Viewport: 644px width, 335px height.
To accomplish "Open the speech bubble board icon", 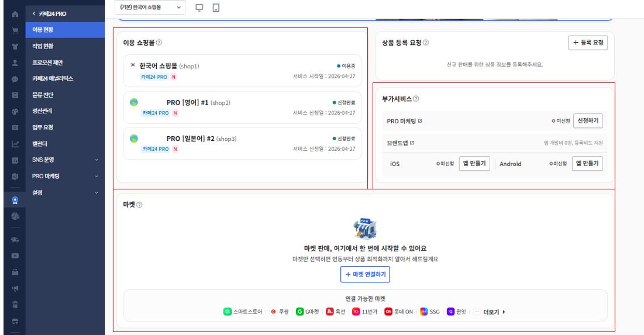I will [x=15, y=79].
